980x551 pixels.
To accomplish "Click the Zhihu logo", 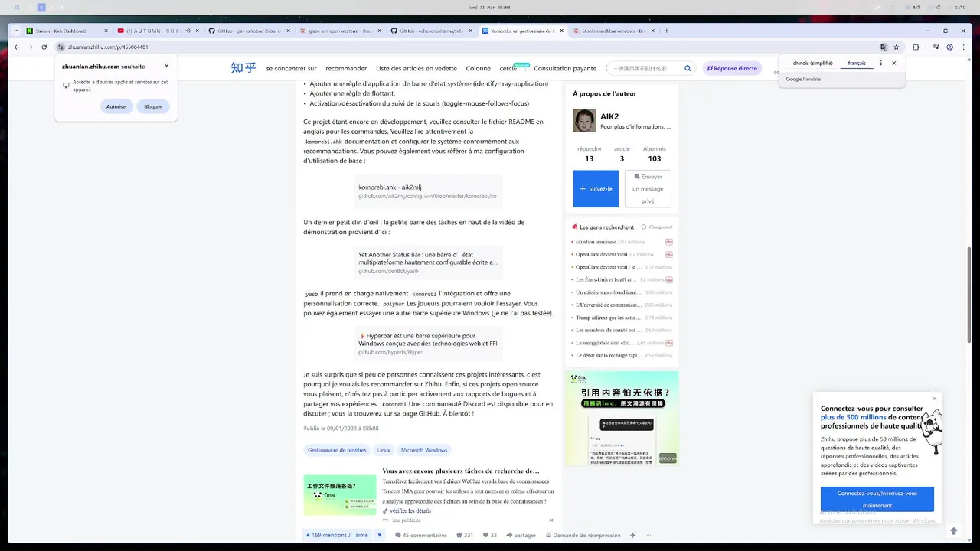I will [243, 68].
